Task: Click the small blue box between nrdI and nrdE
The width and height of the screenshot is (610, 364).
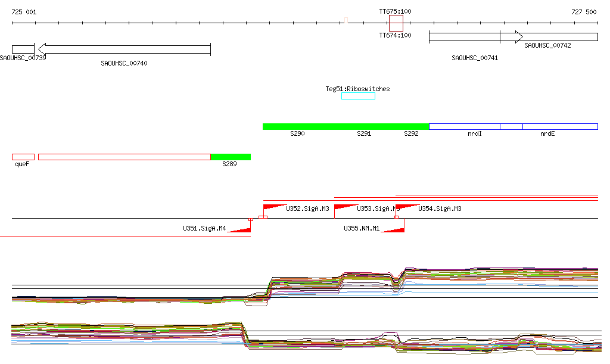Action: 512,126
